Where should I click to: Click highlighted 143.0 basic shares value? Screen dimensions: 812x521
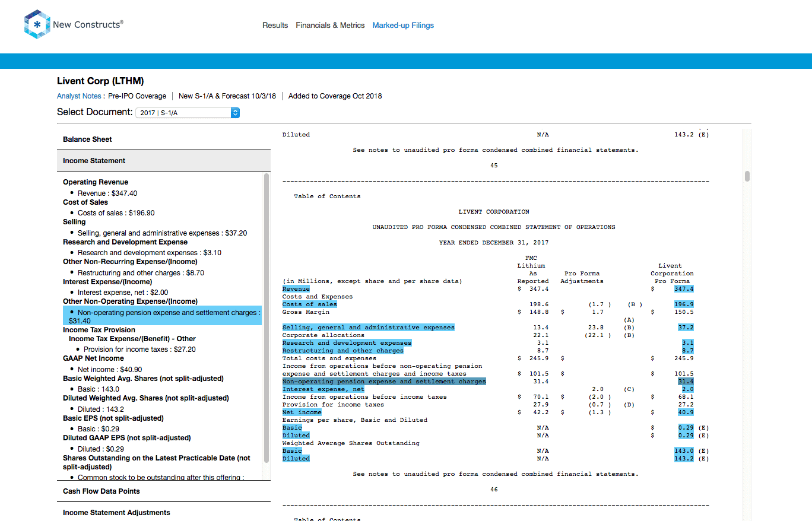684,451
